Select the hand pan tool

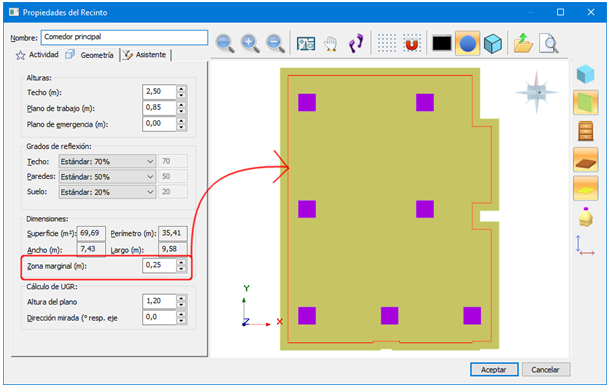(x=331, y=43)
